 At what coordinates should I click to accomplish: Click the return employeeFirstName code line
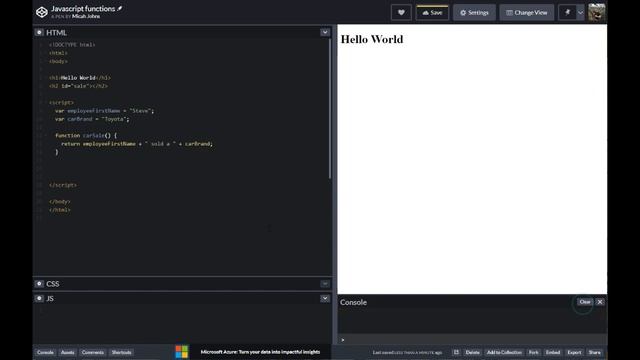pos(137,144)
